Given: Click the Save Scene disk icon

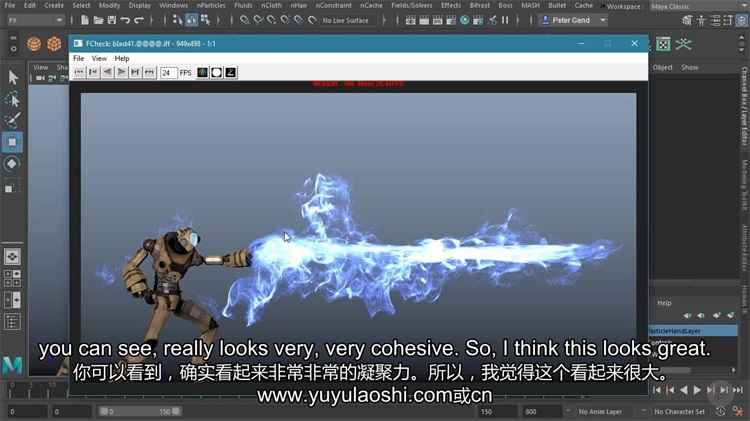Looking at the screenshot, I should pos(112,20).
